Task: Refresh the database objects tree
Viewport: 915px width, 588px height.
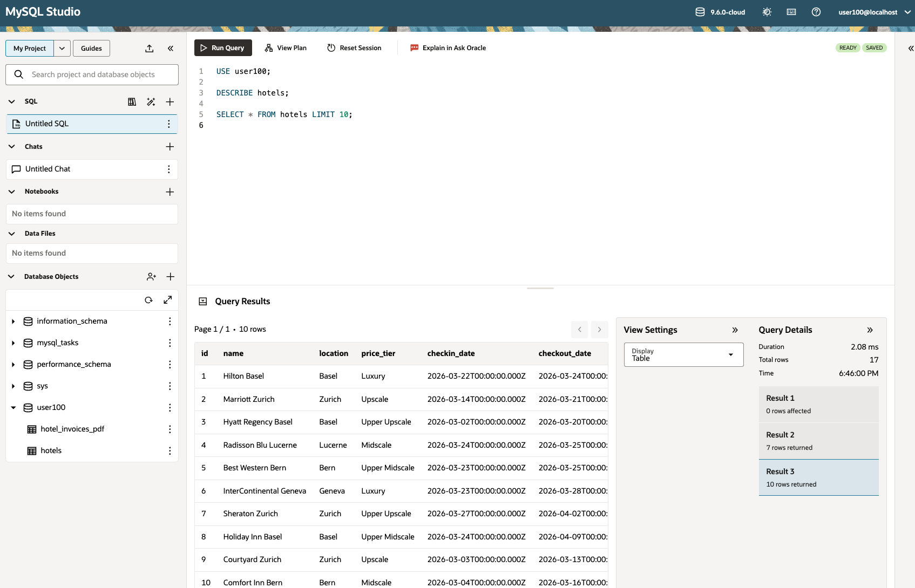Action: pyautogui.click(x=148, y=300)
